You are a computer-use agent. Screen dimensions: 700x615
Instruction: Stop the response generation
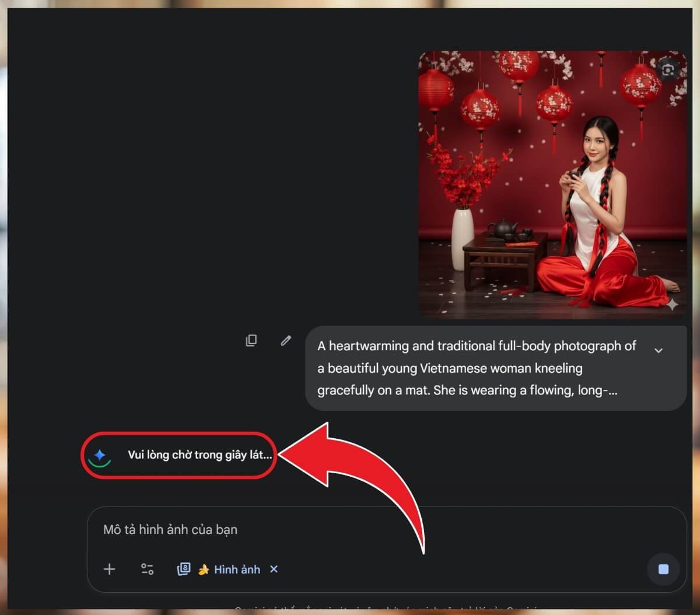tap(663, 569)
